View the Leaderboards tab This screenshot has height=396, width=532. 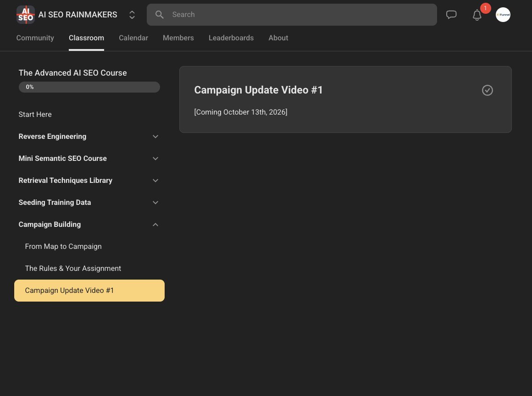point(231,38)
